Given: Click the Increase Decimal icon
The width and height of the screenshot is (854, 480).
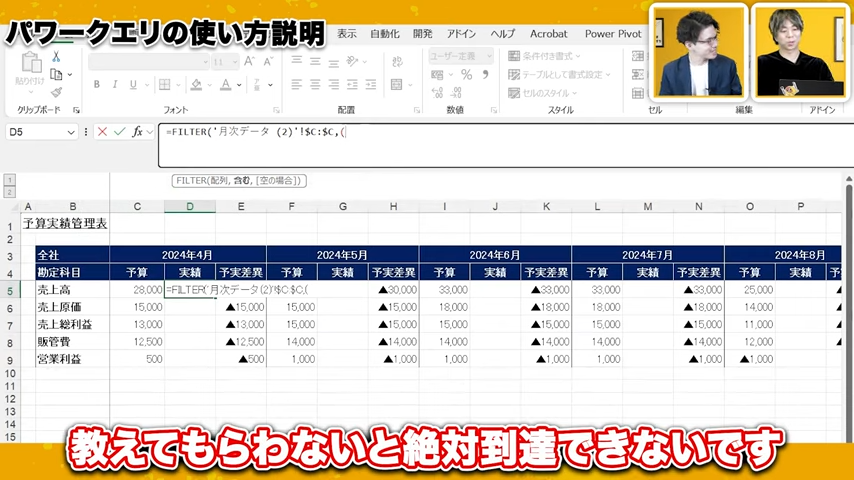Looking at the screenshot, I should pyautogui.click(x=437, y=93).
